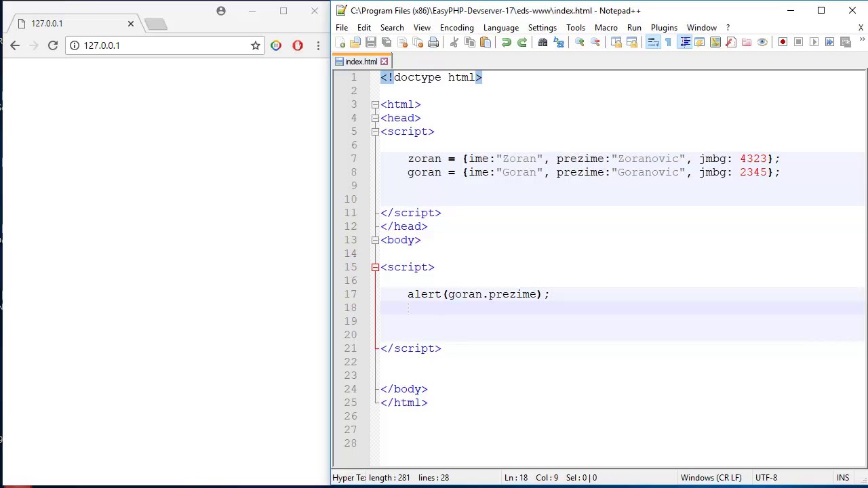Image resolution: width=868 pixels, height=488 pixels.
Task: Click the macro Playback button
Action: [814, 42]
